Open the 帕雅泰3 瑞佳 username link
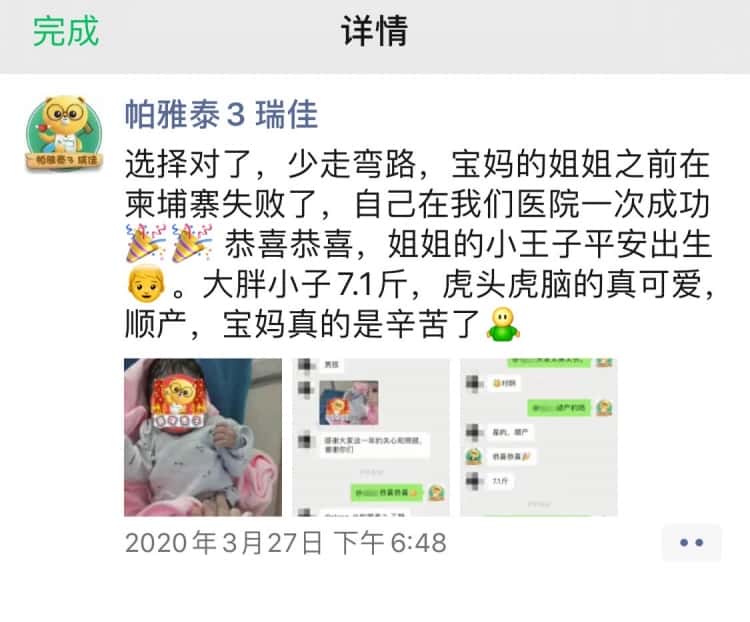 pos(221,115)
